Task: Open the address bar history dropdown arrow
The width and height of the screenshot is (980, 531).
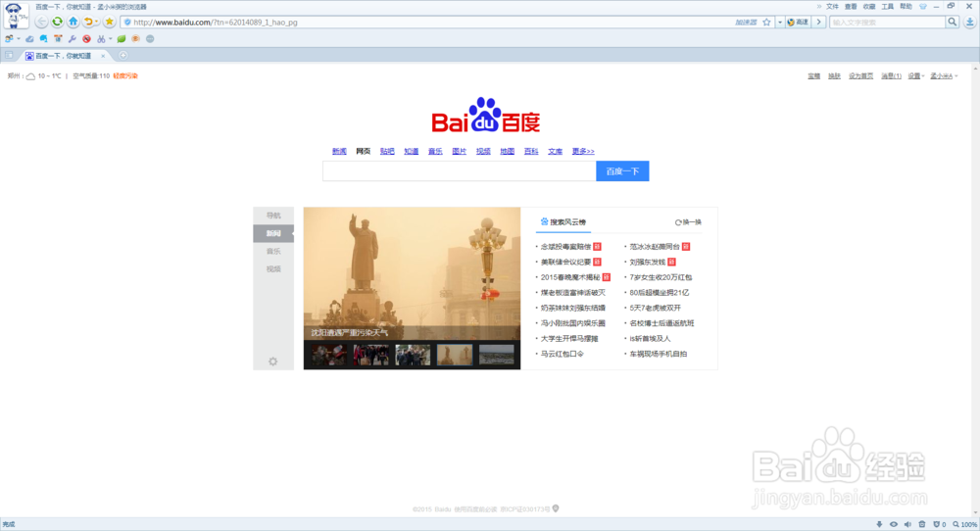Action: click(779, 22)
